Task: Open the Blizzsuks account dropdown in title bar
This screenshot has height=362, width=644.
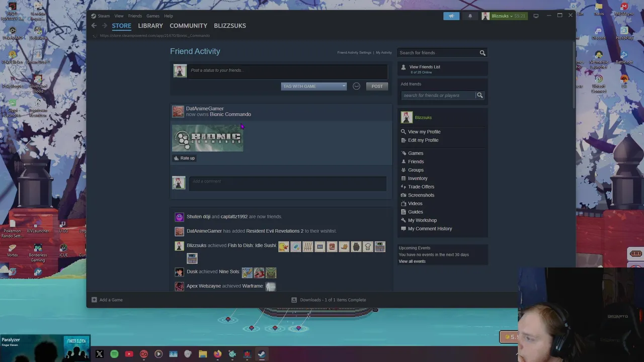Action: 504,16
